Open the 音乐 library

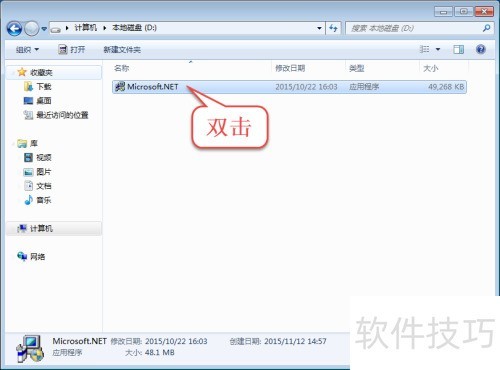click(44, 200)
